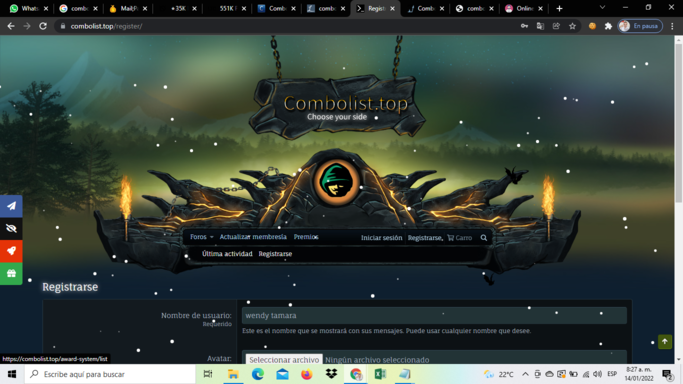
Task: Expand the Foros dropdown menu
Action: pos(202,237)
